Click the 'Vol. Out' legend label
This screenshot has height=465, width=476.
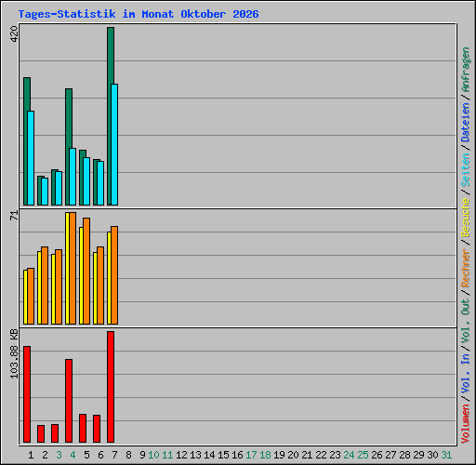[x=466, y=321]
